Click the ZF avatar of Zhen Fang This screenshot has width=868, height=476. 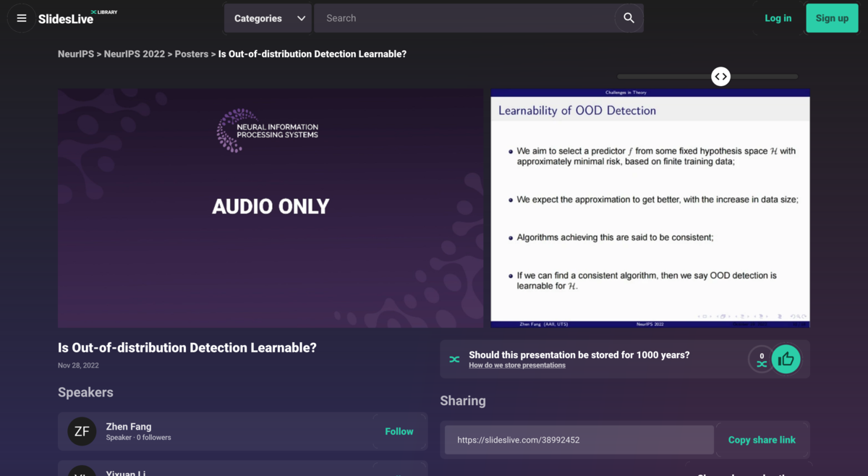[x=82, y=431]
